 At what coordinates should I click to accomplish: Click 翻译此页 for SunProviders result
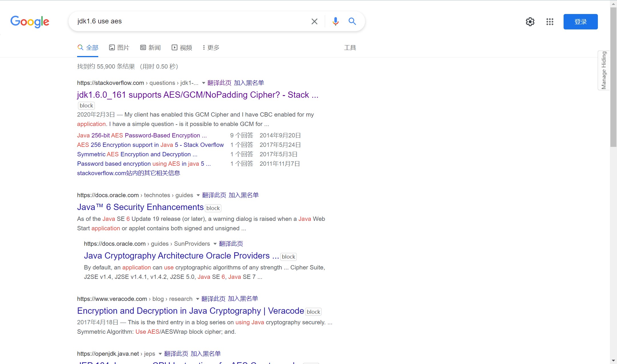231,244
